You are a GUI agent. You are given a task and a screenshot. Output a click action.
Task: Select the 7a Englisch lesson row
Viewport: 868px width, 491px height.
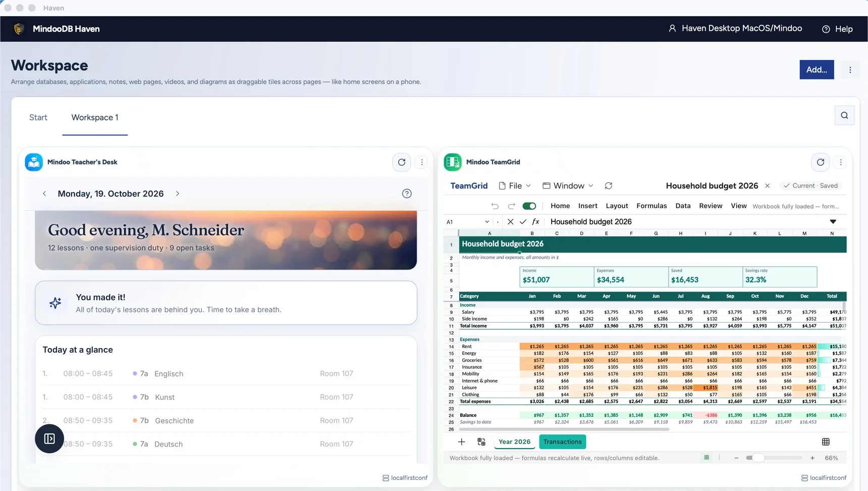[x=226, y=374]
